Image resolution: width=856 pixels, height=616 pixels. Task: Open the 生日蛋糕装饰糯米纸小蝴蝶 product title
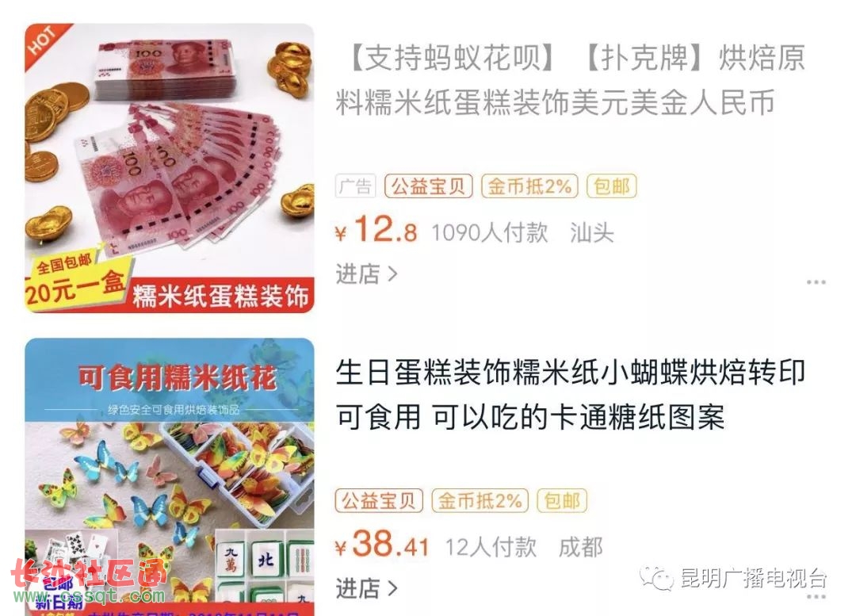coord(571,395)
